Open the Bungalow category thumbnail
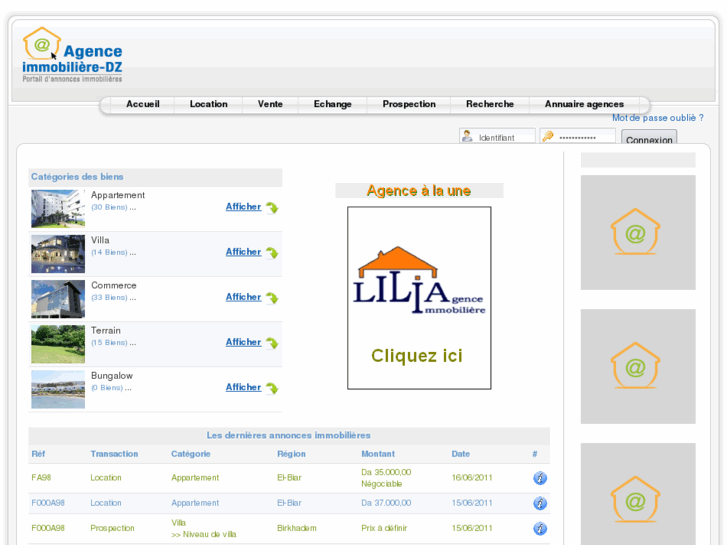727x545 pixels. pyautogui.click(x=58, y=389)
